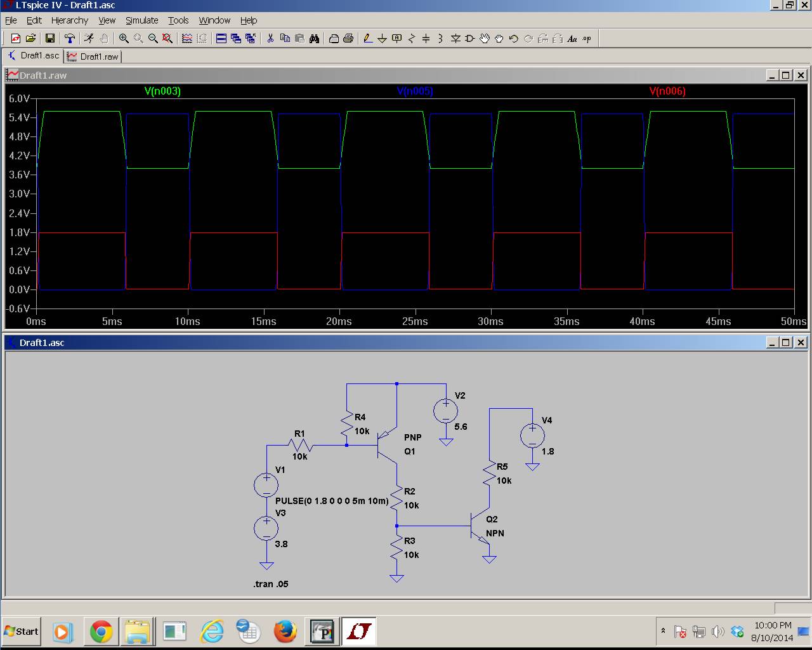812x650 pixels.
Task: Click the V2 source value 5.6
Action: coord(461,427)
